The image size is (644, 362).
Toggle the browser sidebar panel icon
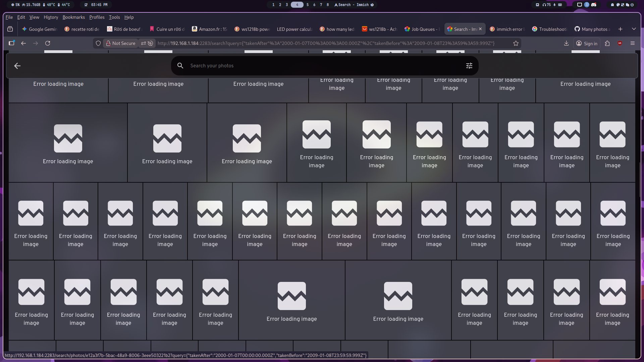click(11, 43)
